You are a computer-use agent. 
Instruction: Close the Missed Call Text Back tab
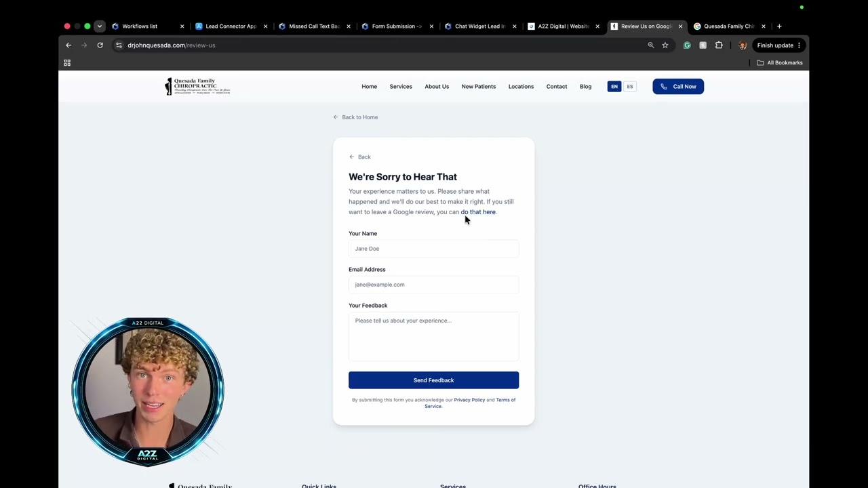[x=349, y=26]
